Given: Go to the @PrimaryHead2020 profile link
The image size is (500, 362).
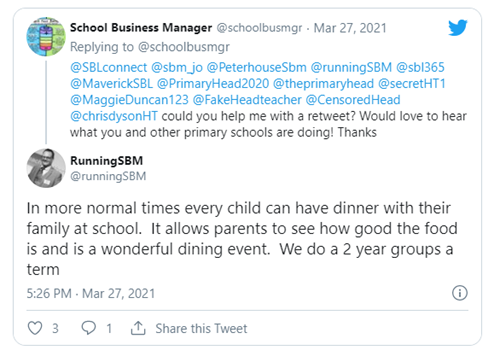Looking at the screenshot, I should click(x=213, y=84).
